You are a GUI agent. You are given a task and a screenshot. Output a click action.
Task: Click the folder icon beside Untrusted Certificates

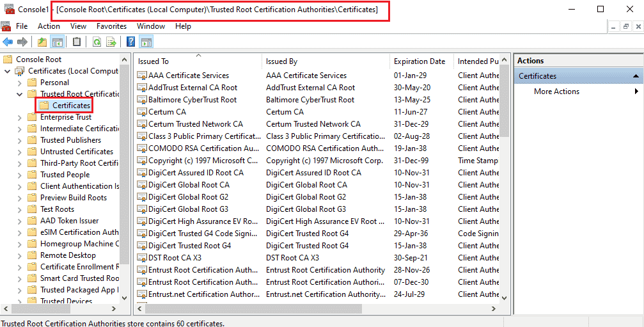pos(32,152)
